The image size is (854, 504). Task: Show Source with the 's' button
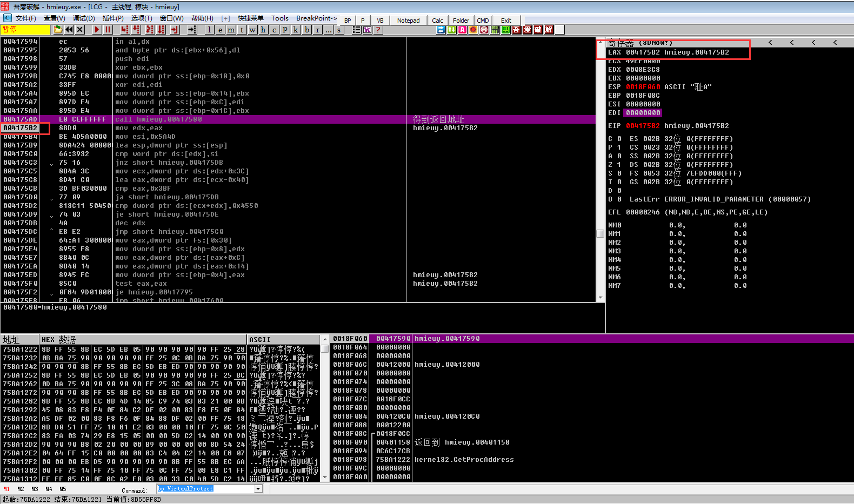tap(339, 30)
